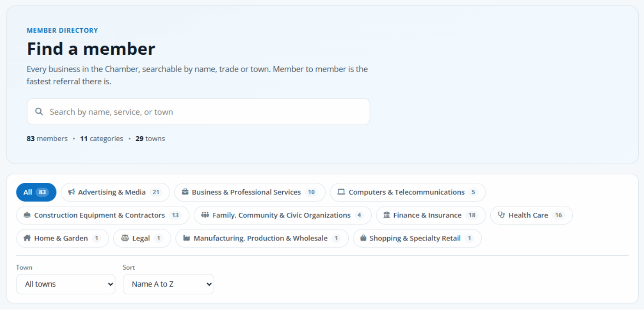Show Legal members via label

(x=141, y=238)
